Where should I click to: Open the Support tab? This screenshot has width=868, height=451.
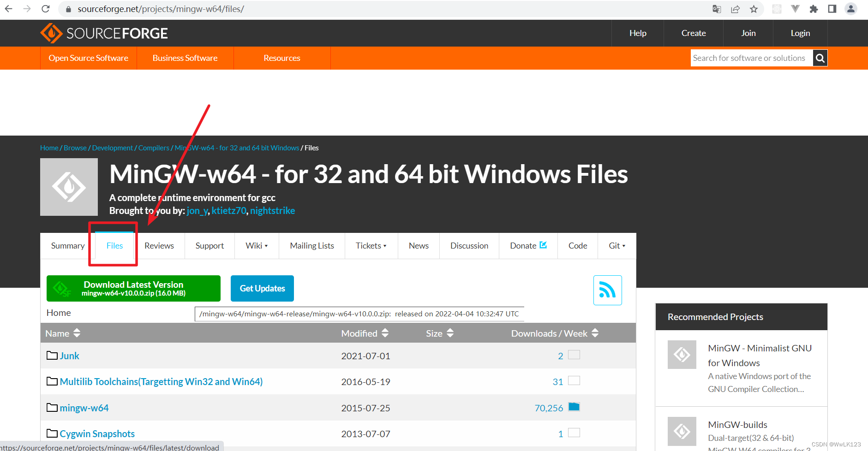(210, 246)
